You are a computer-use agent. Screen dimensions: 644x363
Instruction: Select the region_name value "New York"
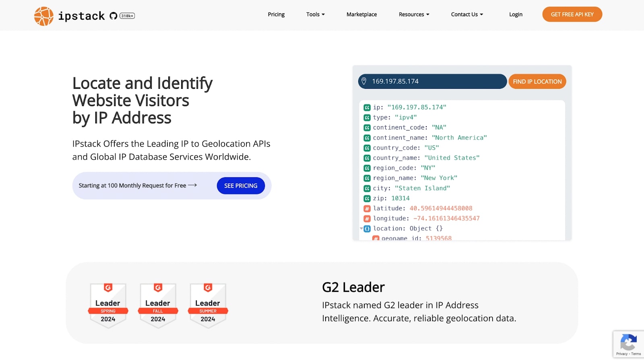coord(439,178)
